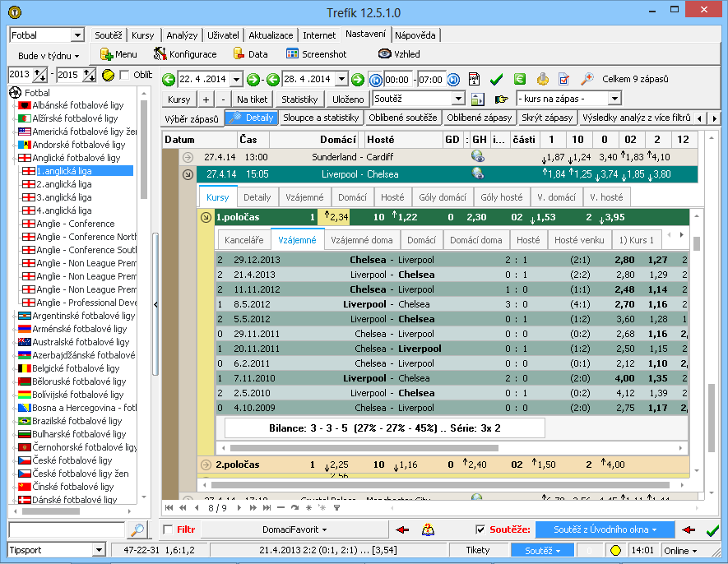Open the Analýzy menu tab

pos(182,35)
